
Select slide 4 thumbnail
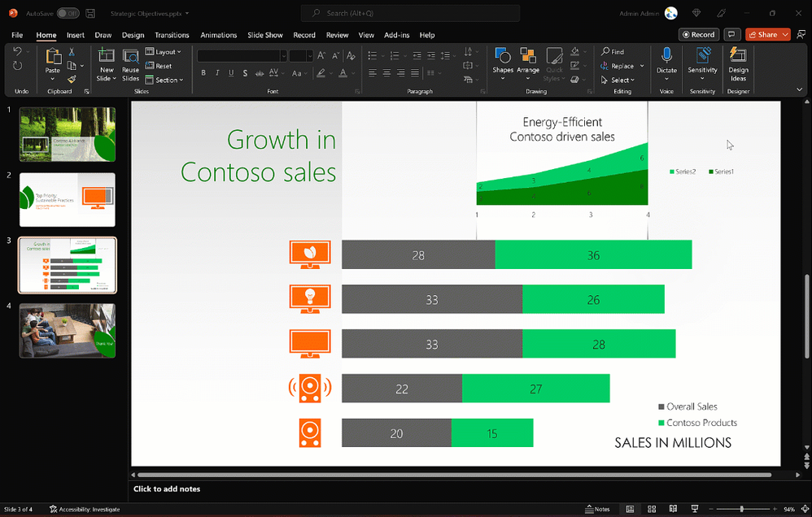click(x=68, y=331)
